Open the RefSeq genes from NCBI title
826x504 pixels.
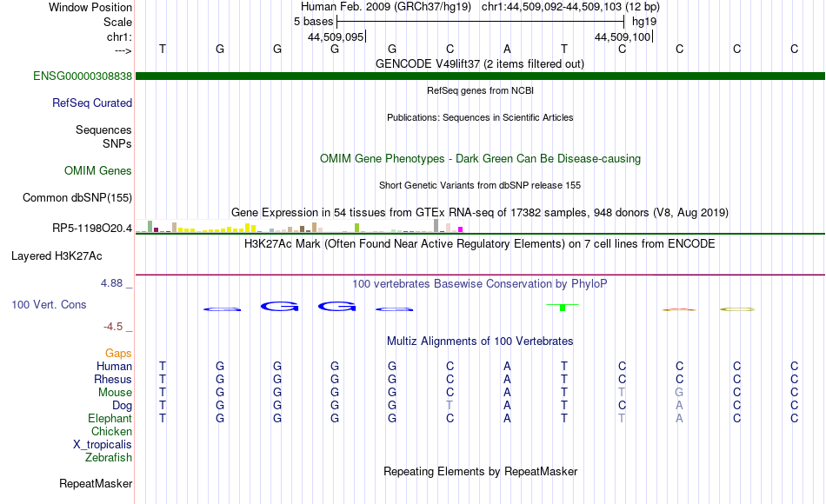480,90
